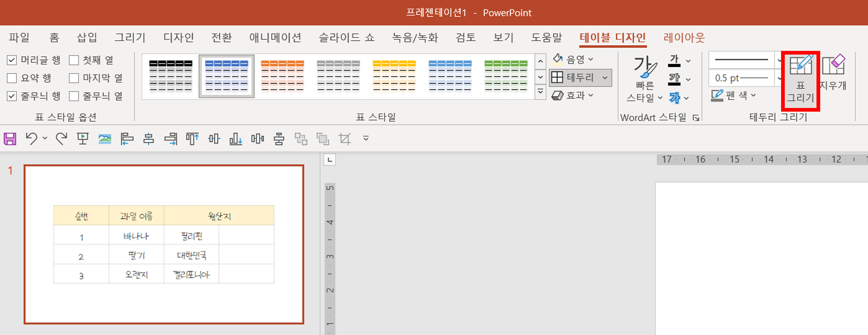Redo the last action
Screen dimensions: 868x335
(x=61, y=139)
